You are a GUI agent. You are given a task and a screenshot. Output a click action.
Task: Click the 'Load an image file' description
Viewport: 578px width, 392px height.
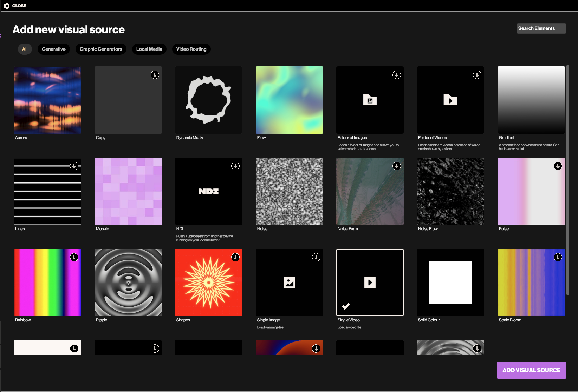pyautogui.click(x=270, y=327)
